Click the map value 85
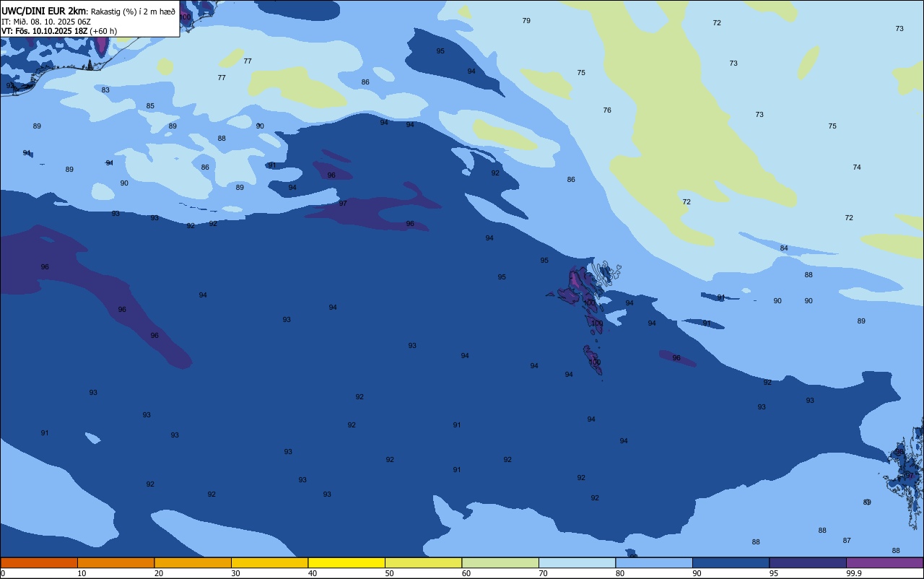The image size is (924, 579). (x=150, y=106)
